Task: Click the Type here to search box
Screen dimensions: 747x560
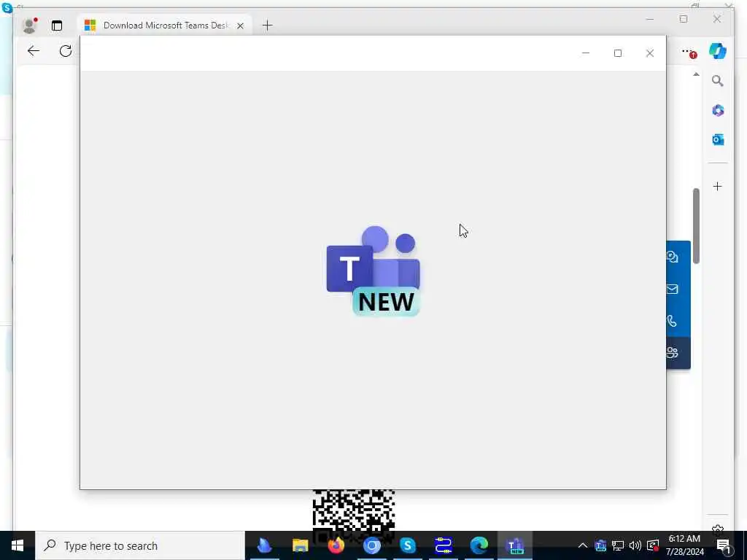Action: click(x=140, y=545)
